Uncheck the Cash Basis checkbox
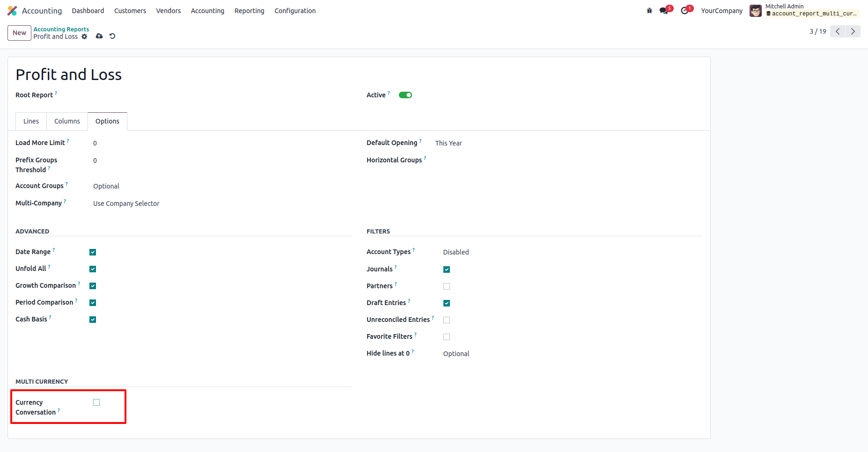 [x=93, y=320]
